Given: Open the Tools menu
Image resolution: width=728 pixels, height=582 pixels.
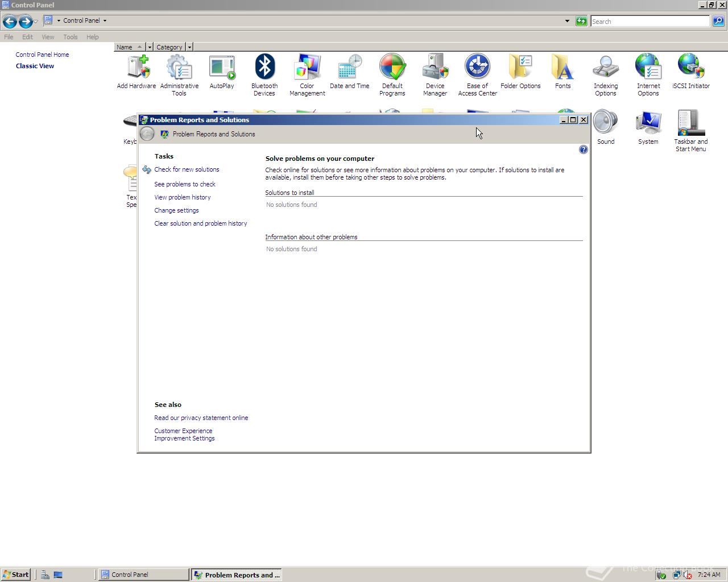Looking at the screenshot, I should [x=71, y=37].
